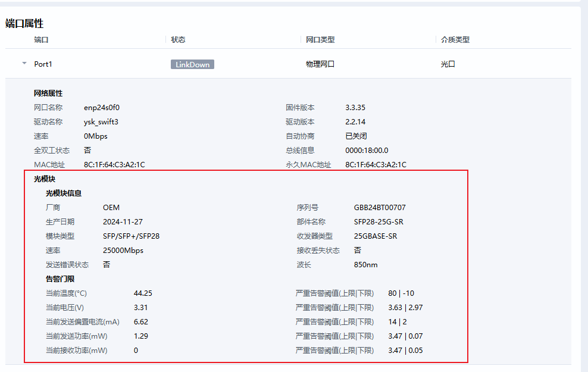Click the 光模块信息 heading
Viewport: 588px width, 372px height.
pyautogui.click(x=64, y=193)
